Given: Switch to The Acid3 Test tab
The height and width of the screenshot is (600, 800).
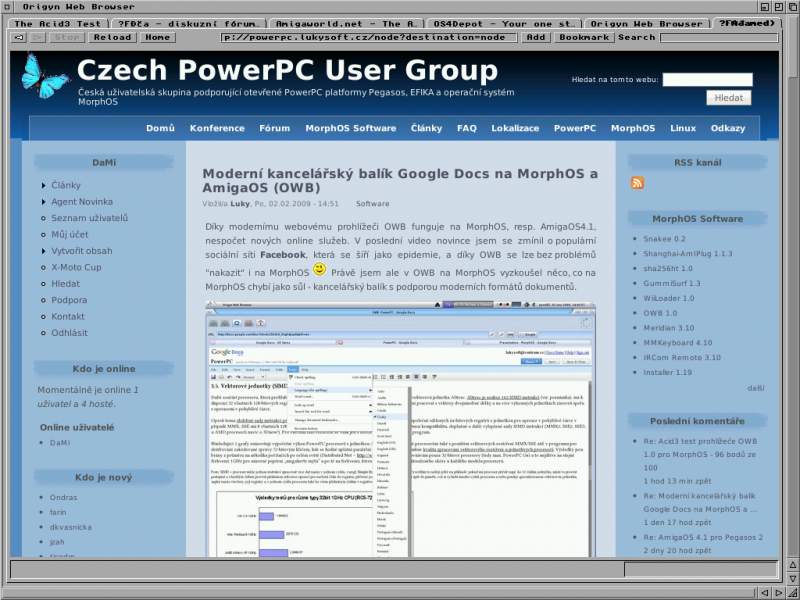Looking at the screenshot, I should (57, 22).
